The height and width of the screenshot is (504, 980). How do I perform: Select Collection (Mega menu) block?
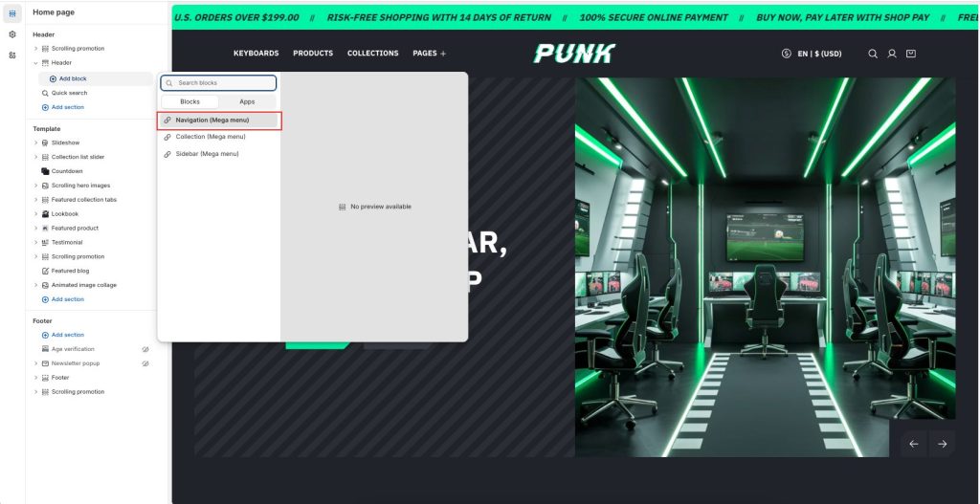coord(218,137)
